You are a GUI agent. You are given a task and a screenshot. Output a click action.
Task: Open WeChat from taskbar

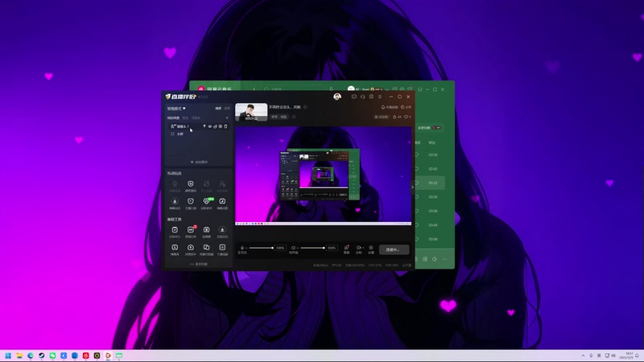52,356
